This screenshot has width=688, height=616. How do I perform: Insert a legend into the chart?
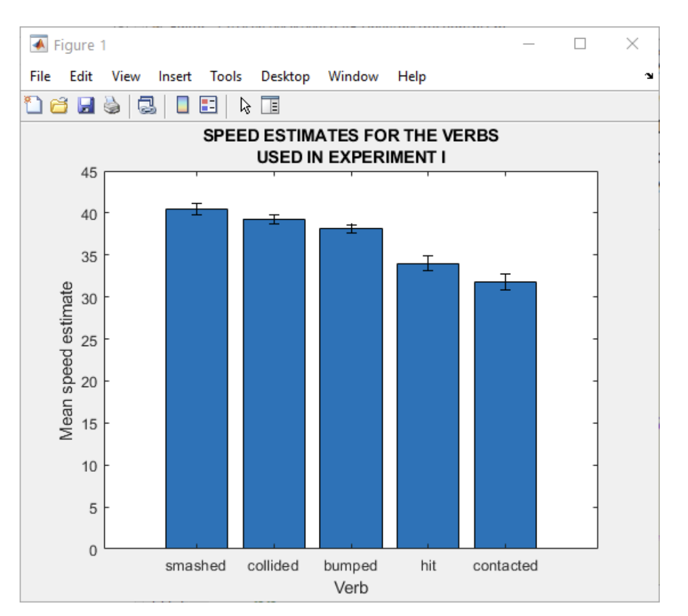click(207, 106)
